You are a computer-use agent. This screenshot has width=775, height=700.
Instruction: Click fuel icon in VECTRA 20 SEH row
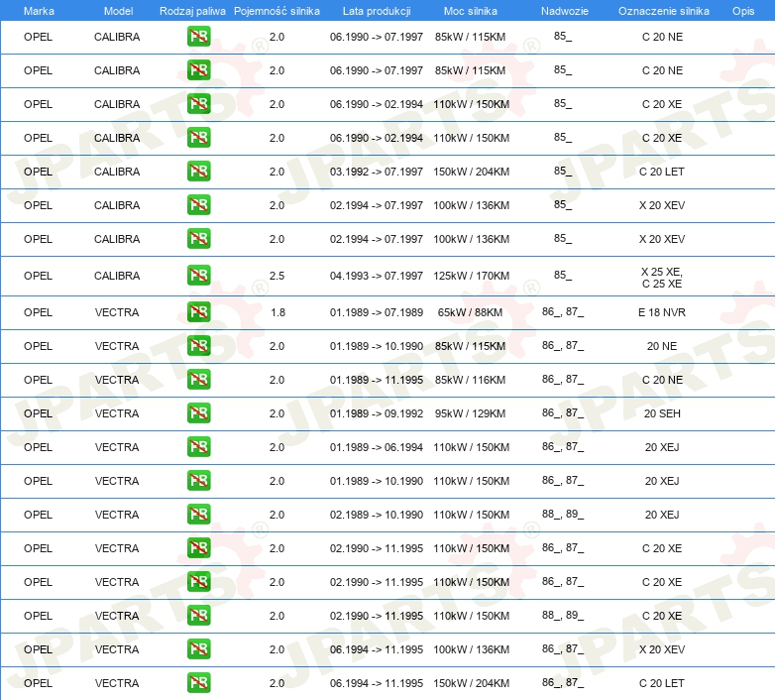(x=198, y=412)
